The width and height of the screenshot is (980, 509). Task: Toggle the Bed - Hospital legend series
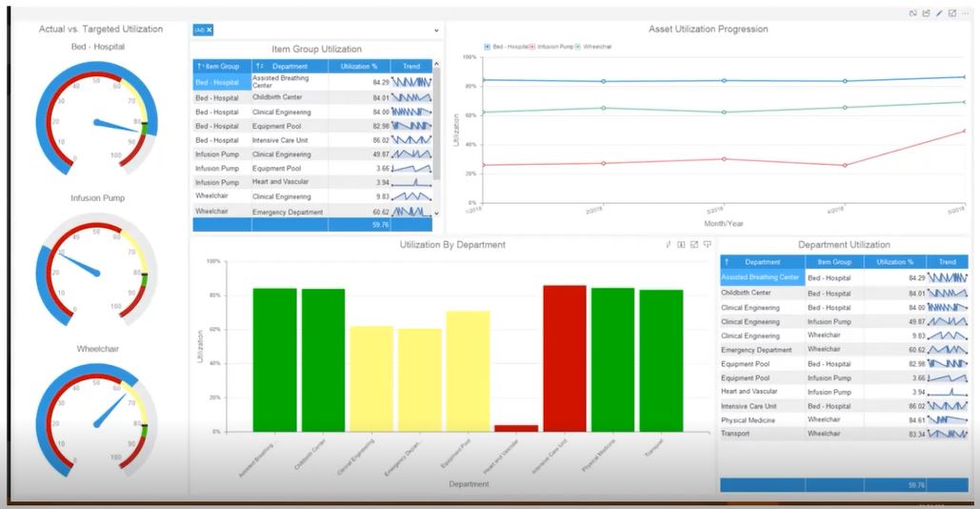(x=507, y=47)
